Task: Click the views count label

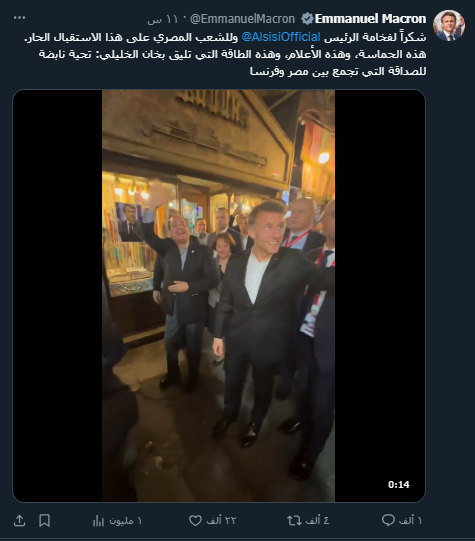Action: point(126,521)
